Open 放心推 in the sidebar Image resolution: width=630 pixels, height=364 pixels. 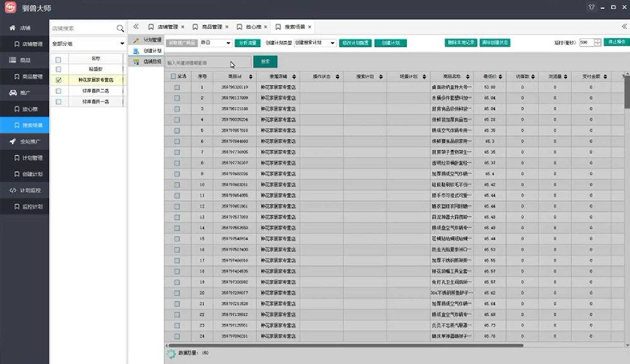coord(26,109)
